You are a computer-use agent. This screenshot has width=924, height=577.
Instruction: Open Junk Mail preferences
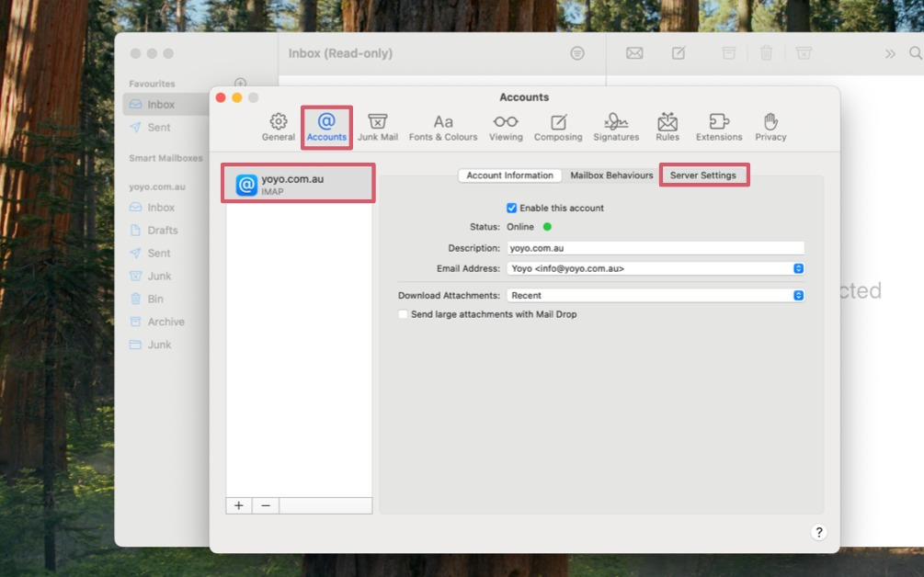tap(378, 127)
